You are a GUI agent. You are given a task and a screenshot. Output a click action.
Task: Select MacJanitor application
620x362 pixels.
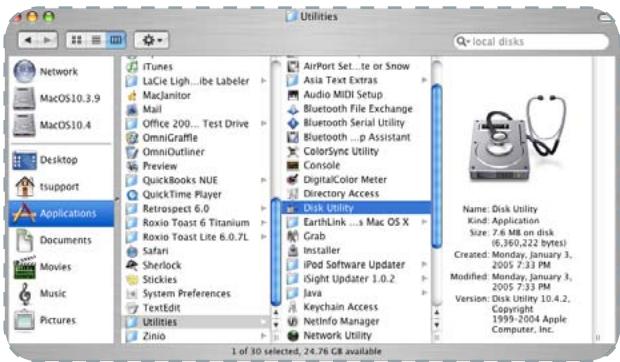tap(158, 95)
